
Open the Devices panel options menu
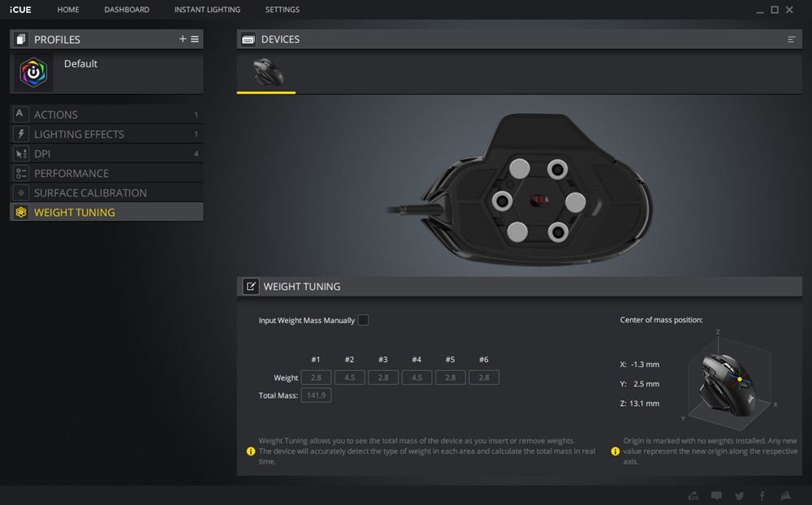click(x=791, y=39)
